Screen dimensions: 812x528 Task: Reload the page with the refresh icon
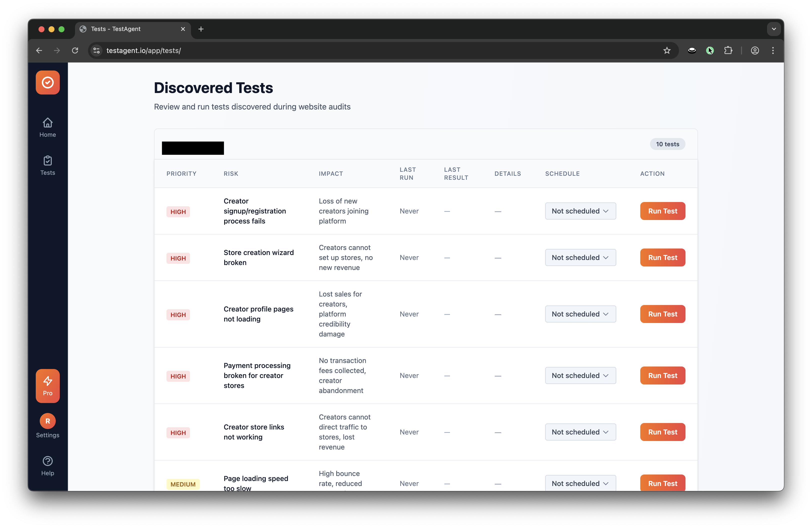point(75,50)
